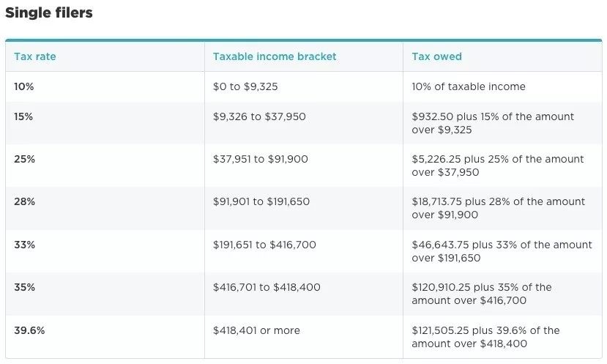Select the 39.6% tax rate cell

tap(29, 330)
